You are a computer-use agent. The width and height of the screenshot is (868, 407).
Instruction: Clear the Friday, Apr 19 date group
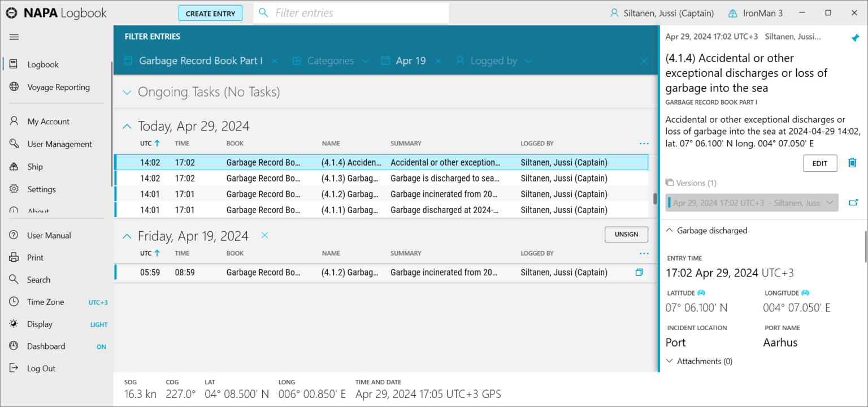264,235
